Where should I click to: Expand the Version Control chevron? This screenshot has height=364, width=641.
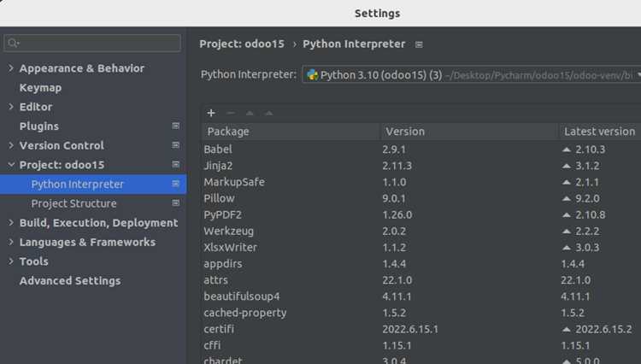(11, 145)
